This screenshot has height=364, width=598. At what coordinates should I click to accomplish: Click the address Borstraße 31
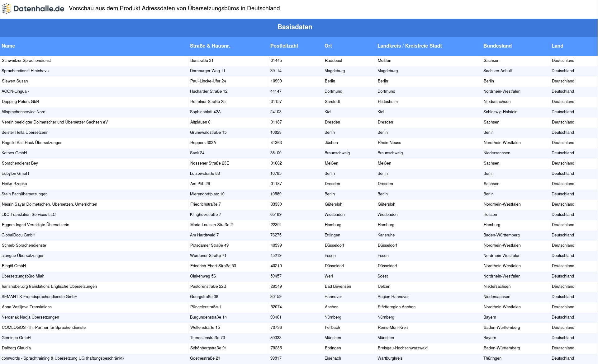(x=202, y=61)
